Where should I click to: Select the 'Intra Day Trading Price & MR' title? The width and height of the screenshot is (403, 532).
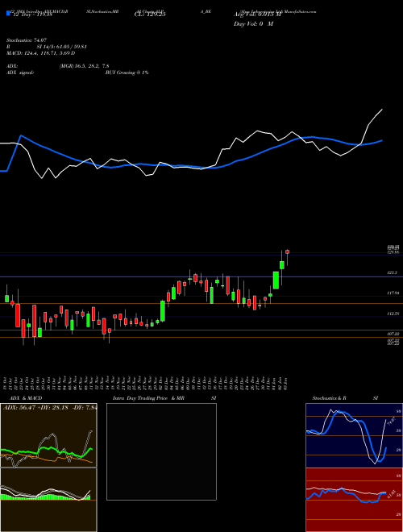[148, 398]
